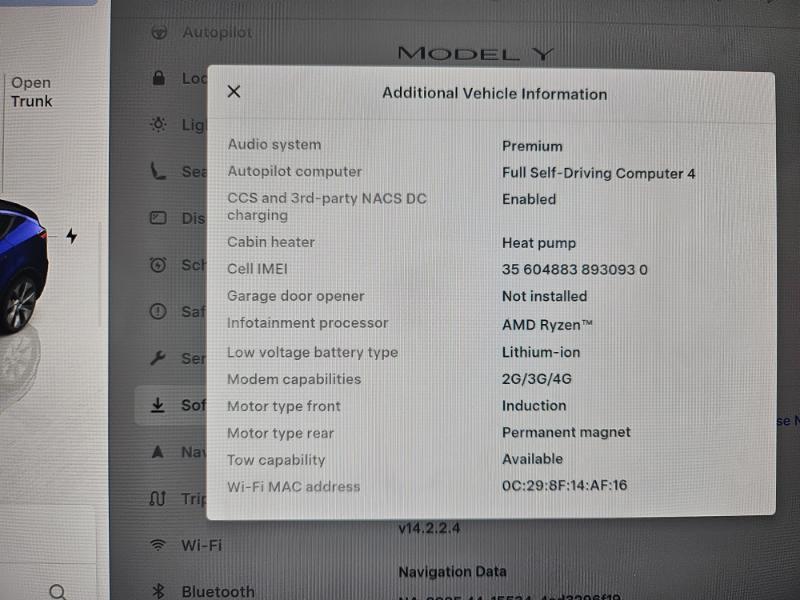Open Bluetooth settings from the sidebar
The height and width of the screenshot is (600, 800).
point(204,591)
